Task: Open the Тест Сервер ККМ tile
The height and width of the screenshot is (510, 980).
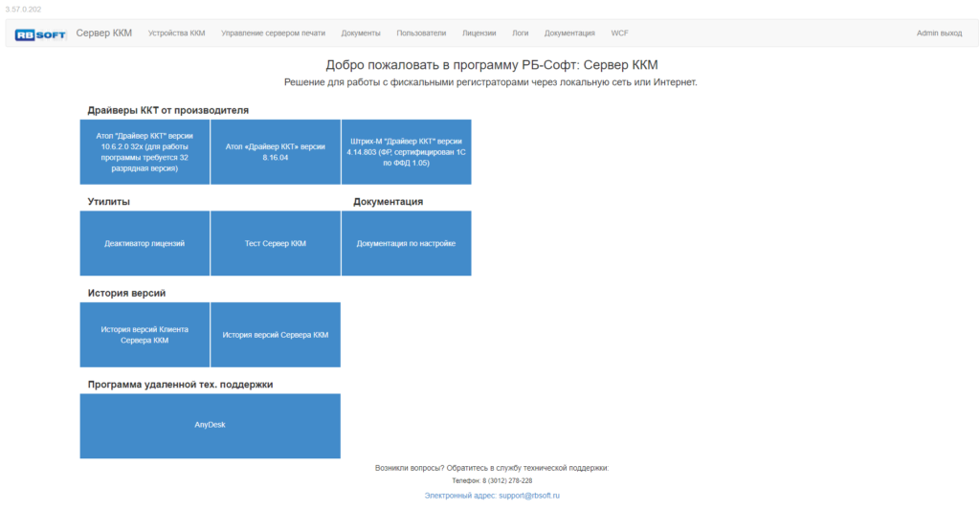Action: point(276,243)
